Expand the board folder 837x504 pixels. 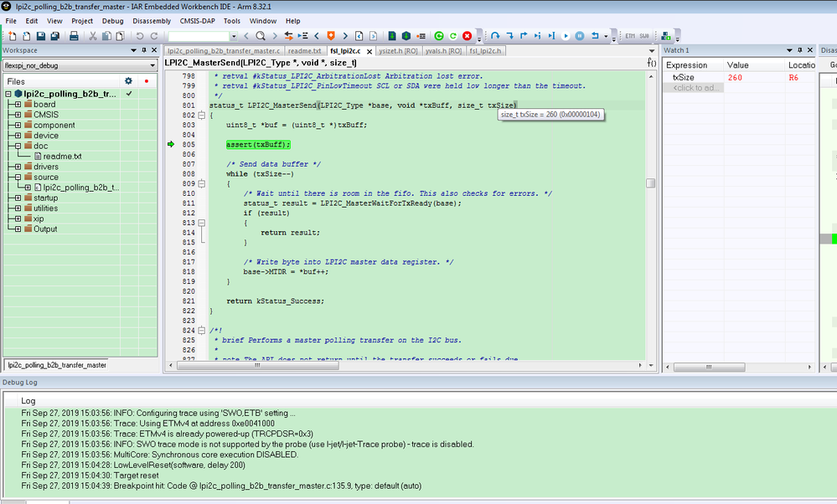tap(18, 105)
